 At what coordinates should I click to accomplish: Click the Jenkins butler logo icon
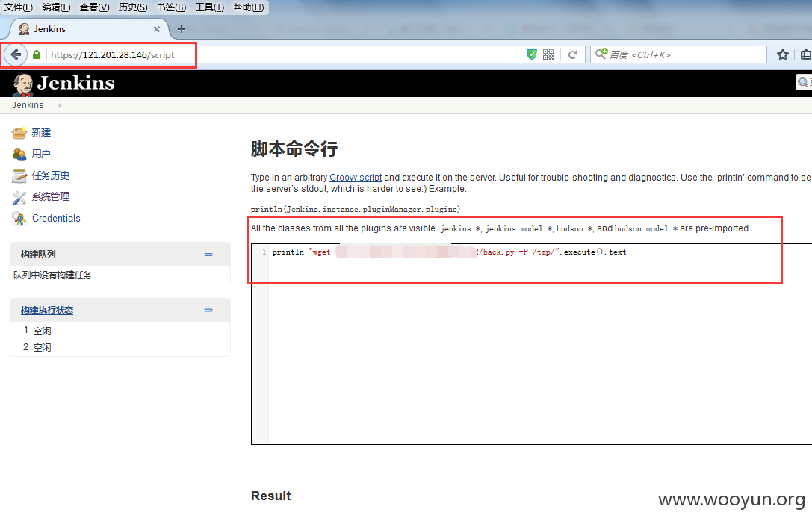[x=23, y=84]
